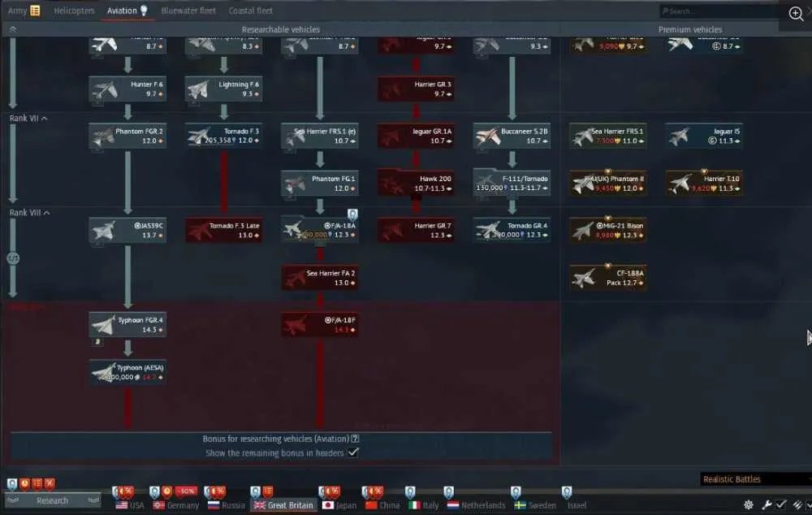
Task: Switch to the Helicopters tab
Action: click(x=74, y=11)
